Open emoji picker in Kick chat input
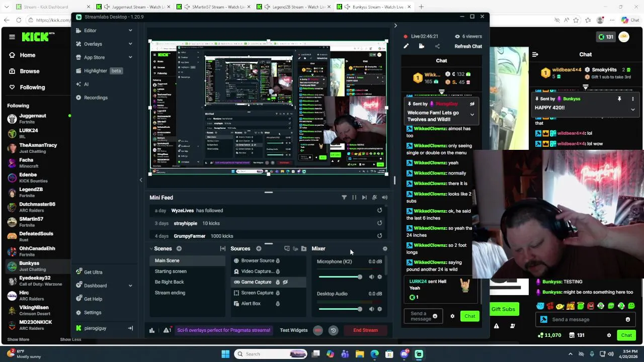 click(x=628, y=319)
